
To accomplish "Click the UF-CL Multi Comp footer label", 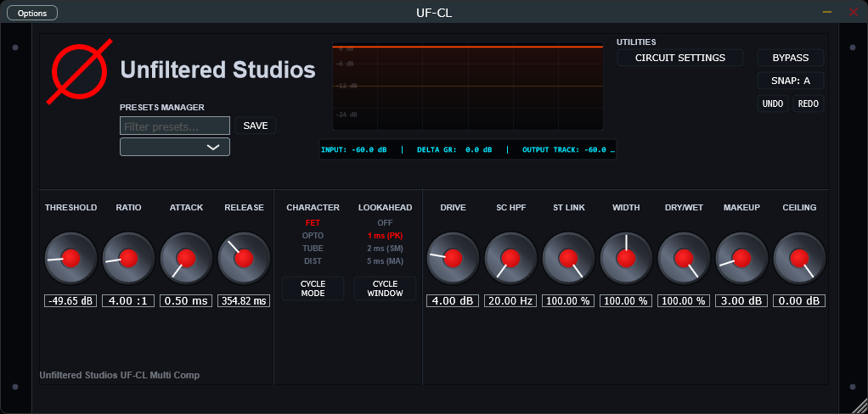I will click(x=120, y=375).
